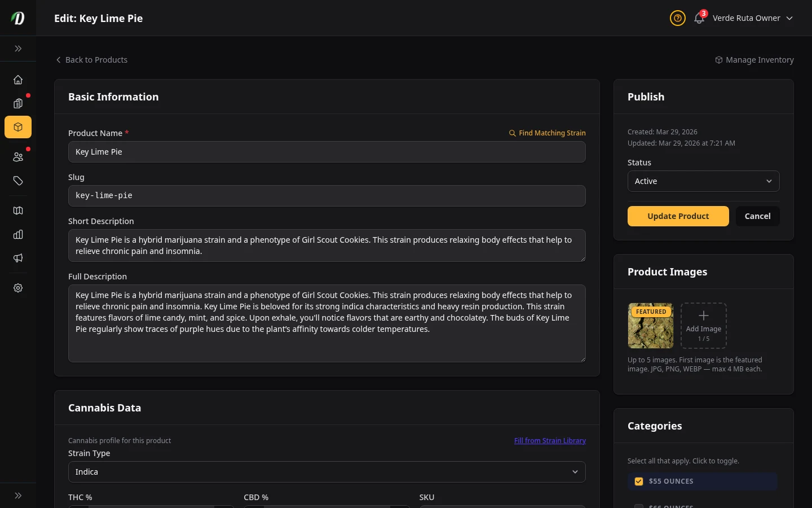The image size is (812, 508).
Task: Open the Home dashboard from sidebar
Action: point(17,80)
